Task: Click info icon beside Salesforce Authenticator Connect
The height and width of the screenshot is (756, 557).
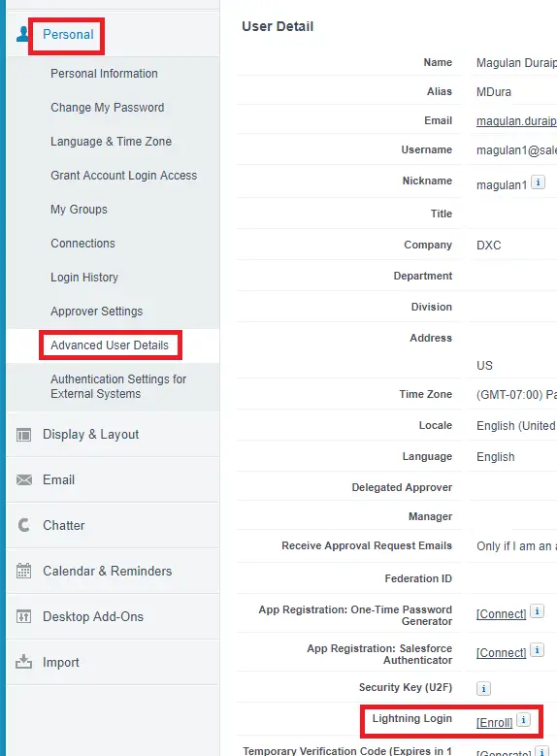Action: (x=537, y=650)
